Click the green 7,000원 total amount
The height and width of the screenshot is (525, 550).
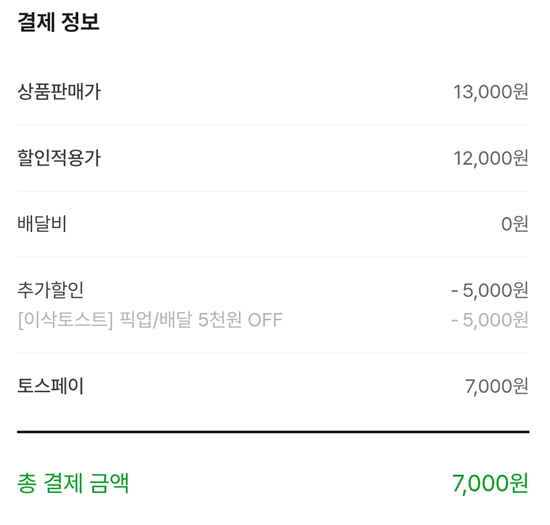[490, 484]
